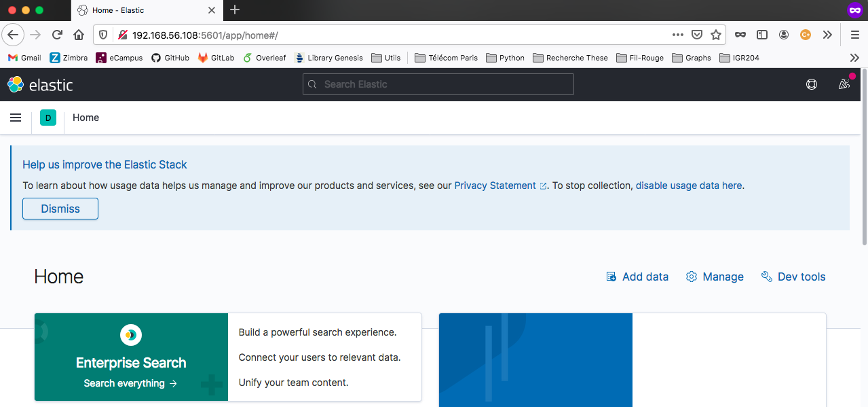Click the orange C+ extension icon
Image resolution: width=868 pixels, height=407 pixels.
[806, 35]
